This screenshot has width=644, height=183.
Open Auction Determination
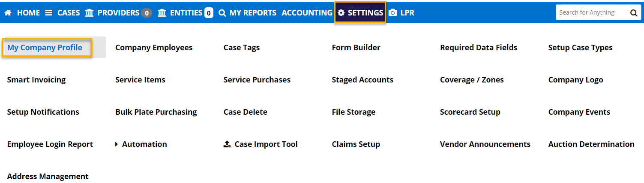tap(591, 144)
